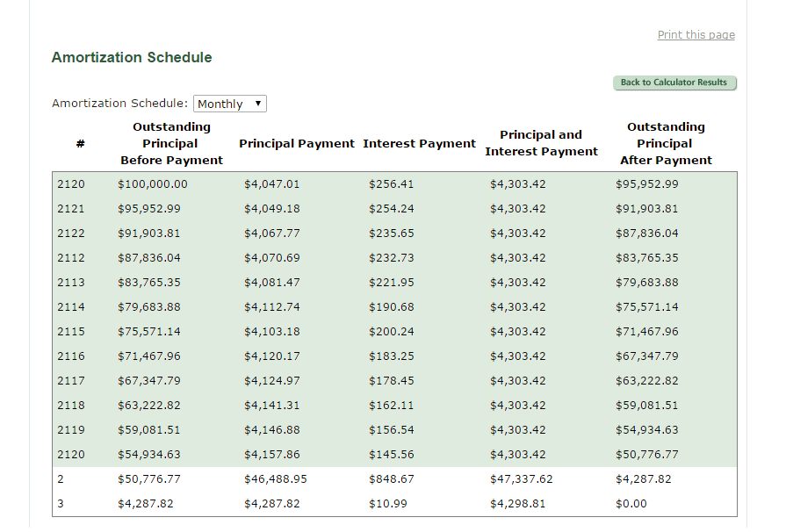
Task: Click the Outstanding Principal After Payment header
Action: click(666, 144)
